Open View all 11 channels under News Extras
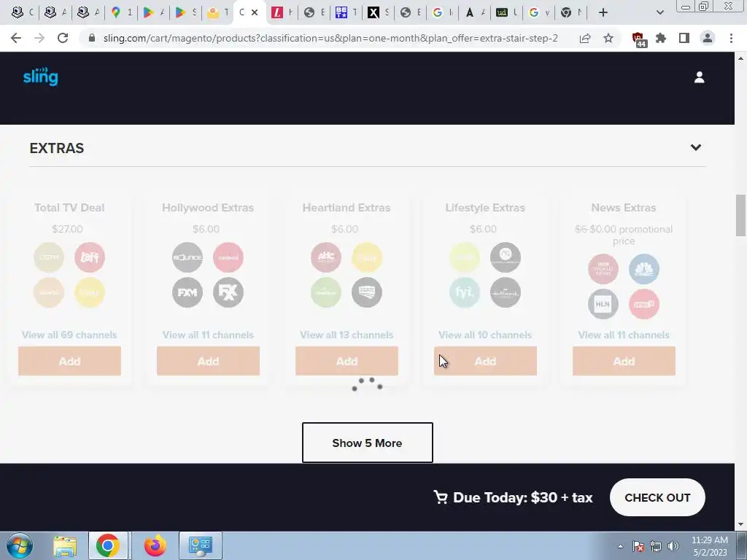747x560 pixels. point(624,335)
